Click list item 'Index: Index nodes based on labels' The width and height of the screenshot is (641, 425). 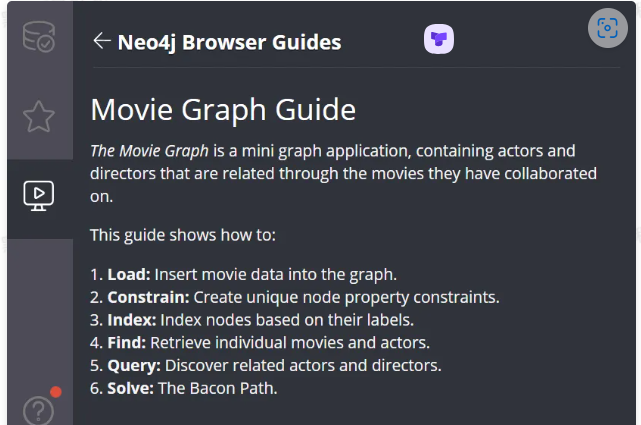[x=252, y=320]
